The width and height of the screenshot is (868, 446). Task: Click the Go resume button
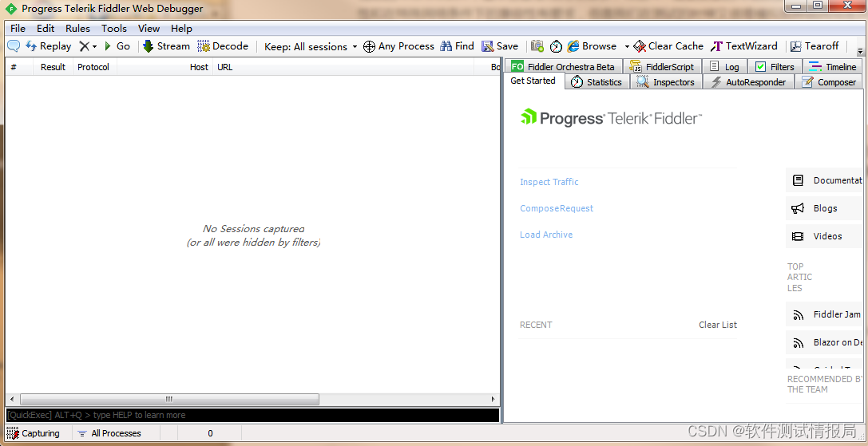click(117, 46)
